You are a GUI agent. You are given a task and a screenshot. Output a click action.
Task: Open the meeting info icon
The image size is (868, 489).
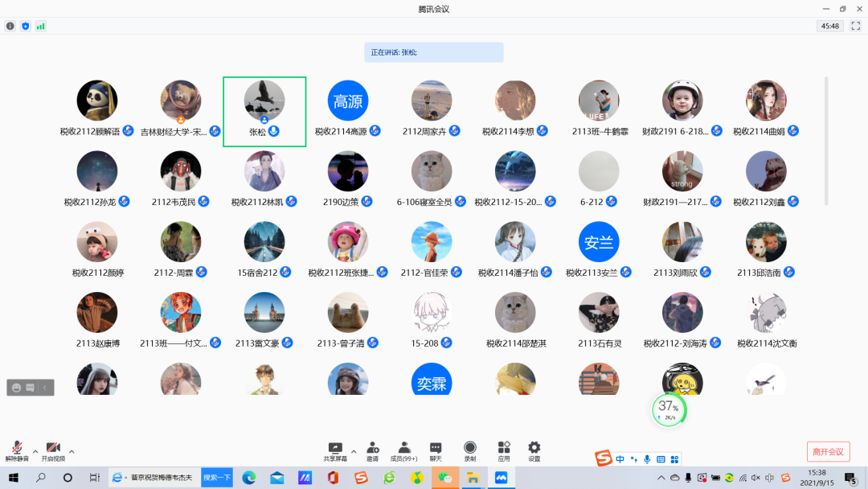click(x=10, y=26)
